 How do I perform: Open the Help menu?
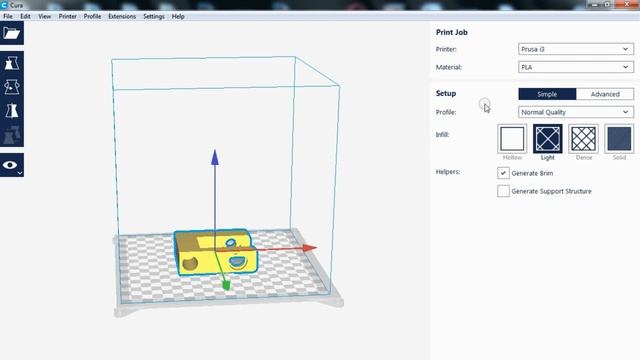pyautogui.click(x=178, y=16)
